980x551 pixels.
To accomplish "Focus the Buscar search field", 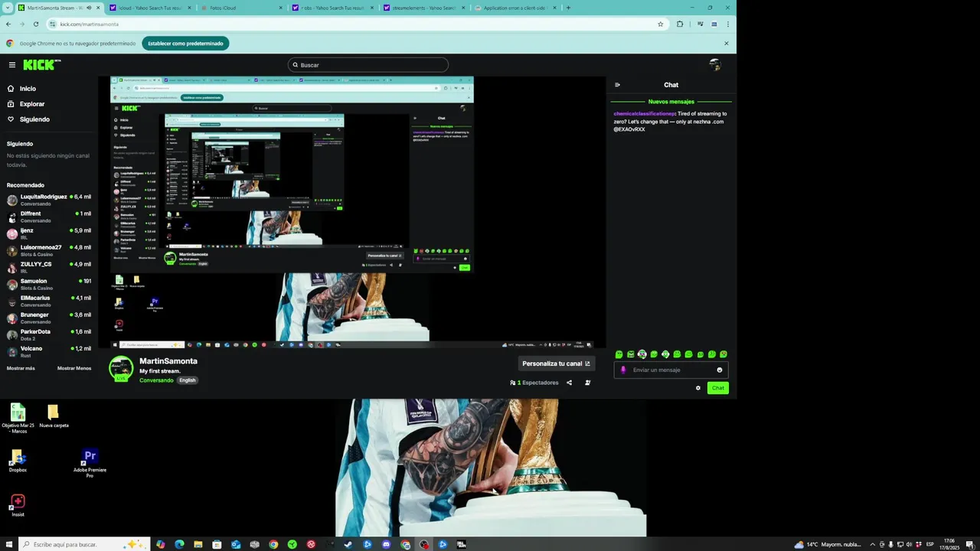I will (368, 65).
